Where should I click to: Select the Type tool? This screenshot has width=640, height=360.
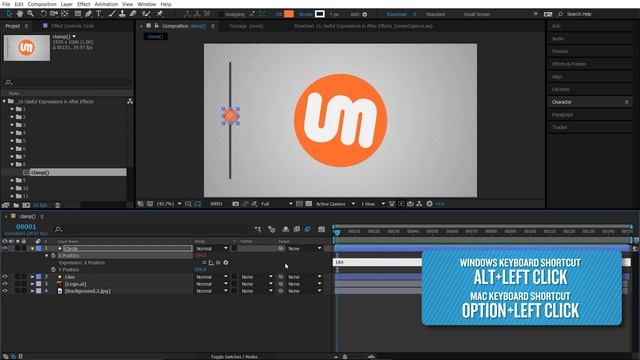pos(99,14)
